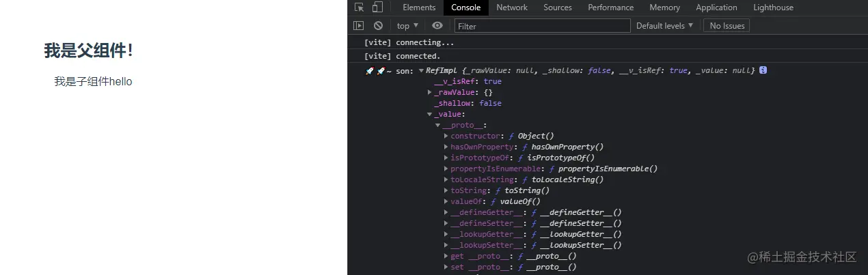Click the console Filter input field
Viewport: 868px width, 275px height.
543,26
